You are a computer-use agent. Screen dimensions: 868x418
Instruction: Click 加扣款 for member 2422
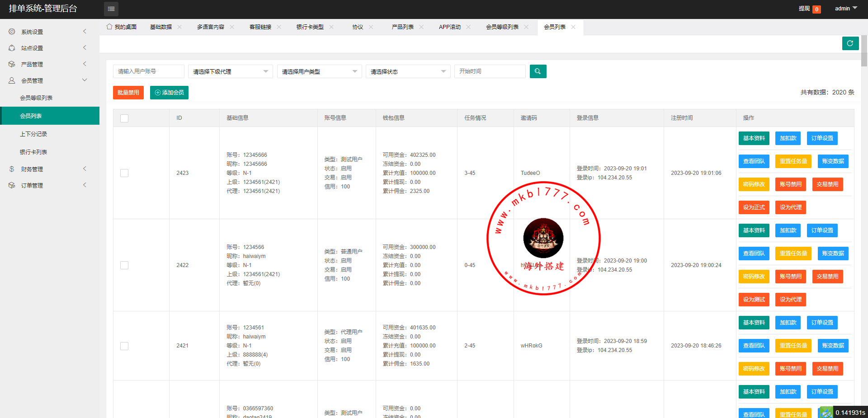(788, 230)
